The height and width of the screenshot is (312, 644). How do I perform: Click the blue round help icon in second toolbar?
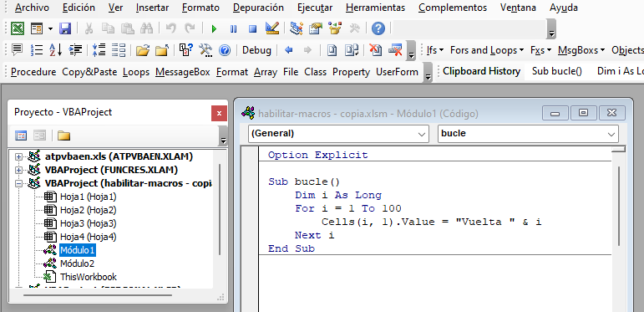coord(225,50)
